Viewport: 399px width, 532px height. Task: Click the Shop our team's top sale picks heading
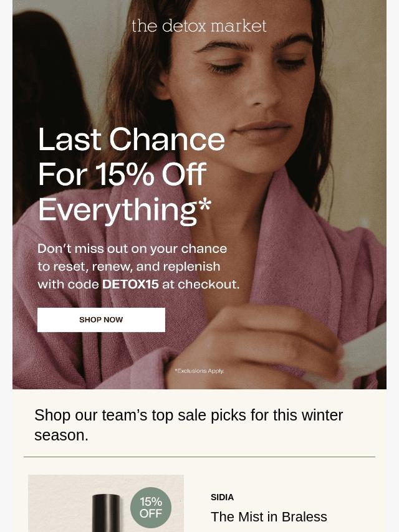189,425
